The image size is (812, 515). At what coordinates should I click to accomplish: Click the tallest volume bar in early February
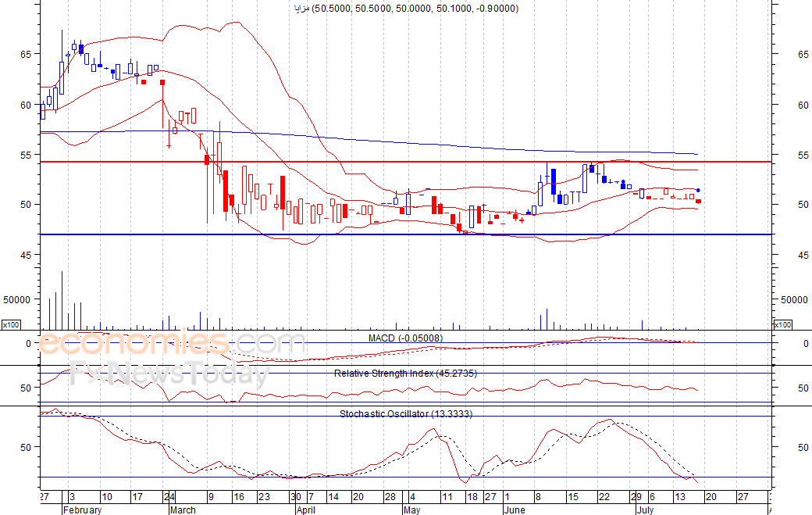[62, 301]
